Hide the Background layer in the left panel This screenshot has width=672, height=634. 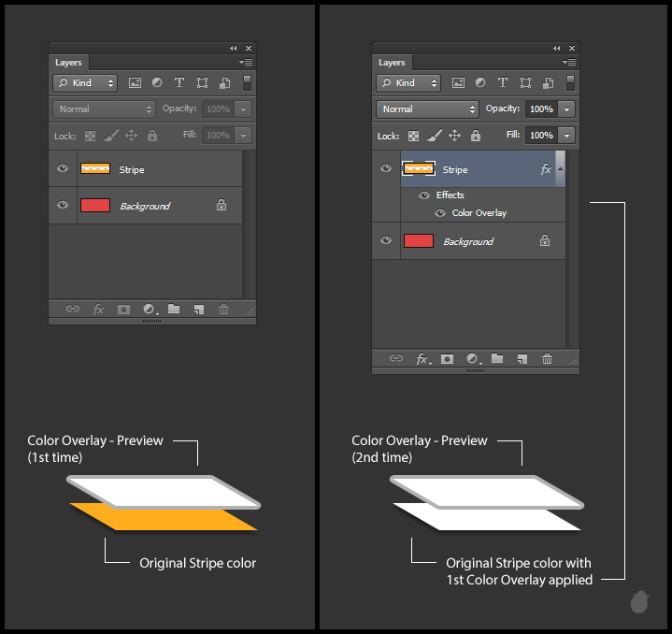click(63, 206)
